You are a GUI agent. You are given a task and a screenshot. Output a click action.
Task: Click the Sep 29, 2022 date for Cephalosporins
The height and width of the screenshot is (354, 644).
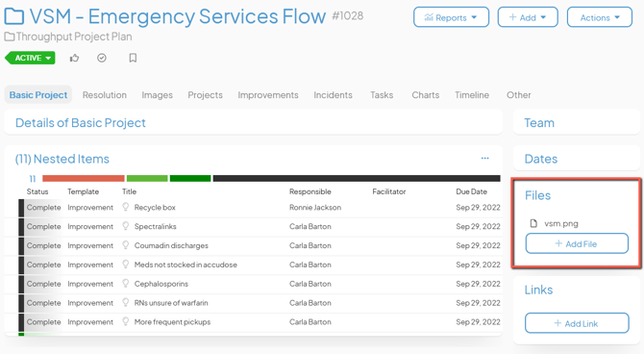(478, 284)
